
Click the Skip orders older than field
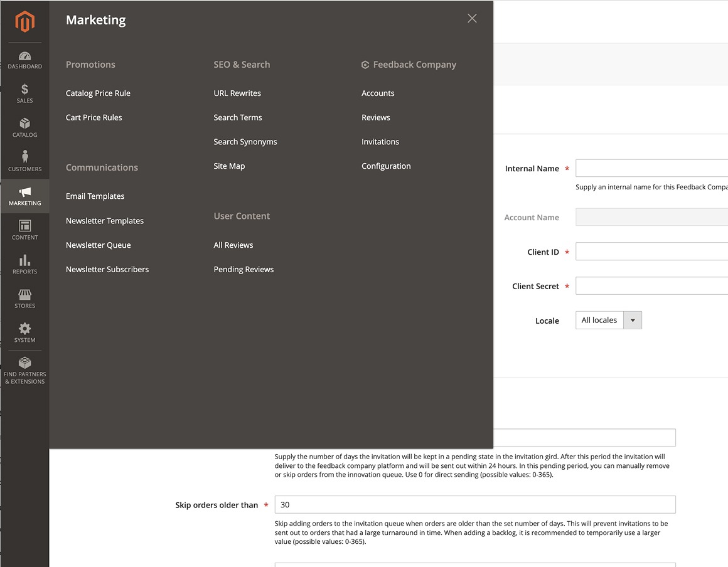pos(475,505)
